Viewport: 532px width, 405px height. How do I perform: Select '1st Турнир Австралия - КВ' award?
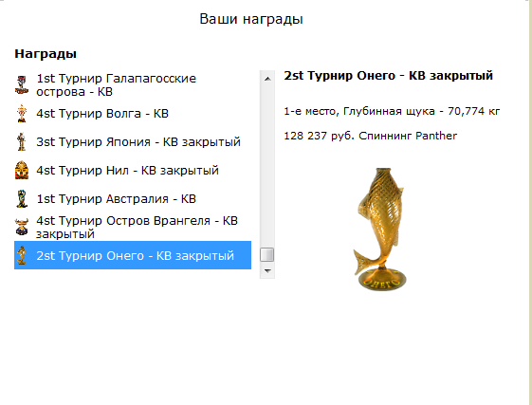(133, 198)
